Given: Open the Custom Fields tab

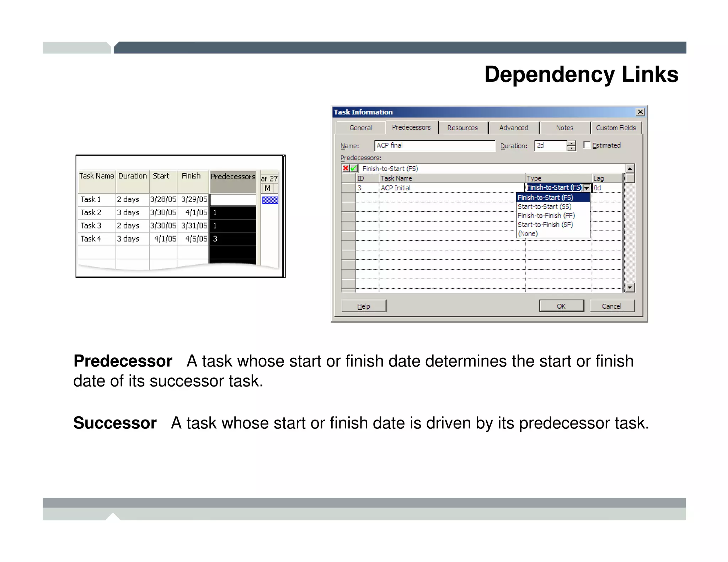Looking at the screenshot, I should pos(616,128).
